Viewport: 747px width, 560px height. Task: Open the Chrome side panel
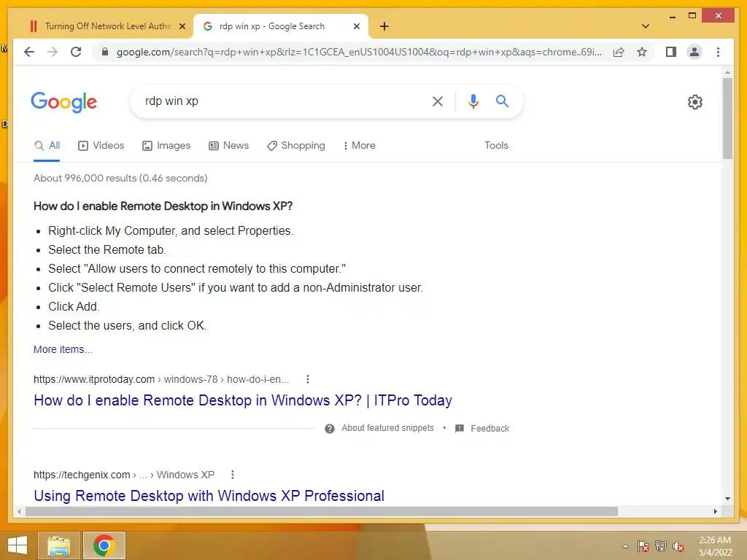(671, 52)
